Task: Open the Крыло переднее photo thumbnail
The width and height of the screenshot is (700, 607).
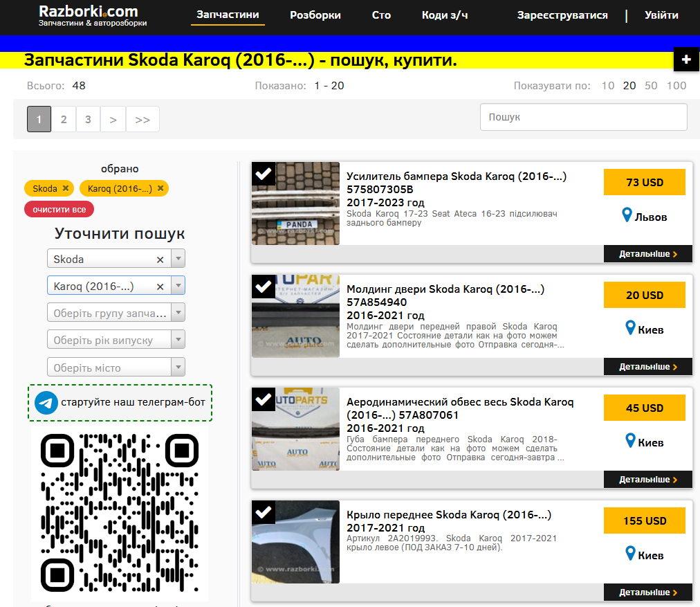Action: (x=295, y=542)
